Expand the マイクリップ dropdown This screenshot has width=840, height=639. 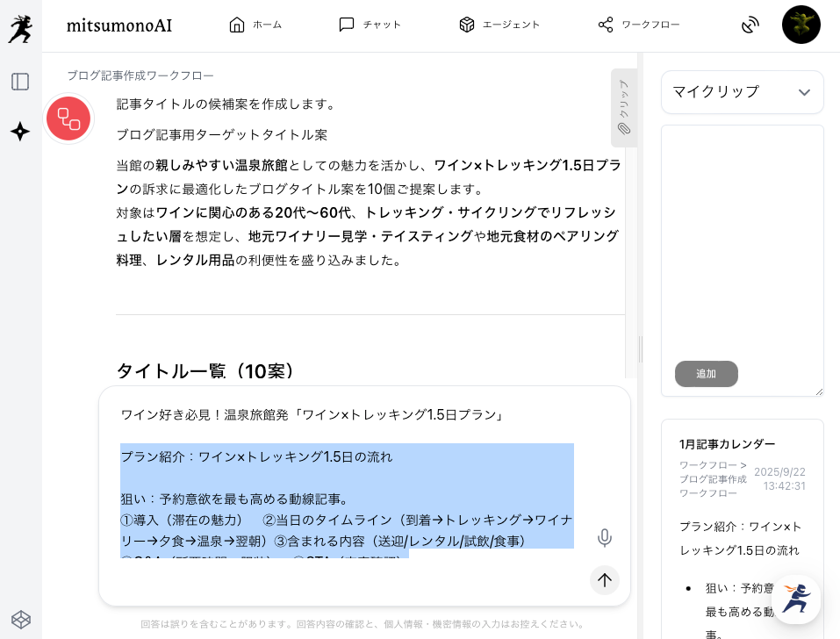click(x=742, y=92)
